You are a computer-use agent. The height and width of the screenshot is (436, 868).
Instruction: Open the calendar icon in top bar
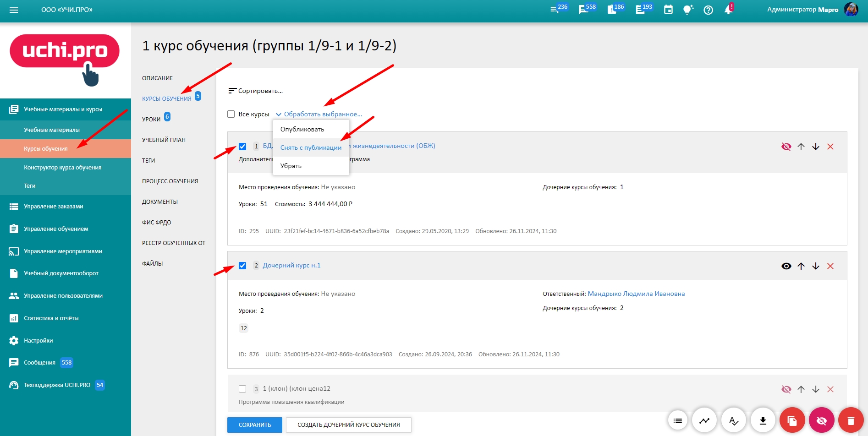coord(668,10)
